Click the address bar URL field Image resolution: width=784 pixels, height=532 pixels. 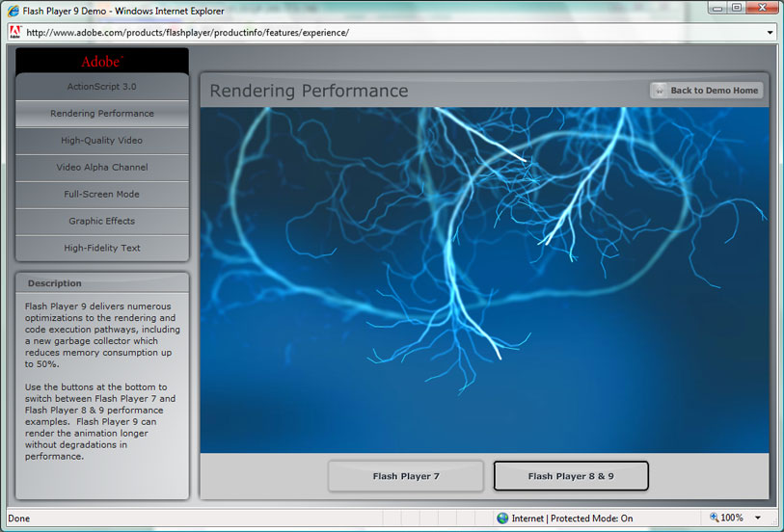[390, 33]
